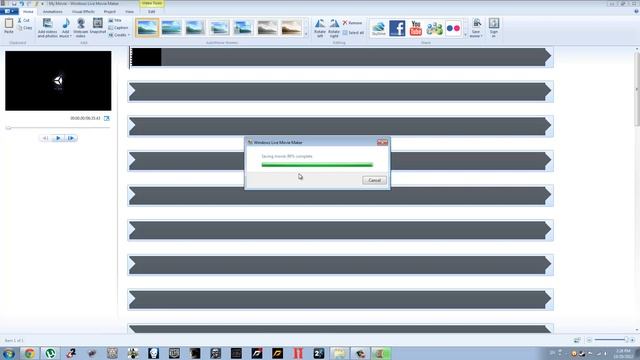This screenshot has height=360, width=640.
Task: Click the Rotate left icon
Action: 320,24
